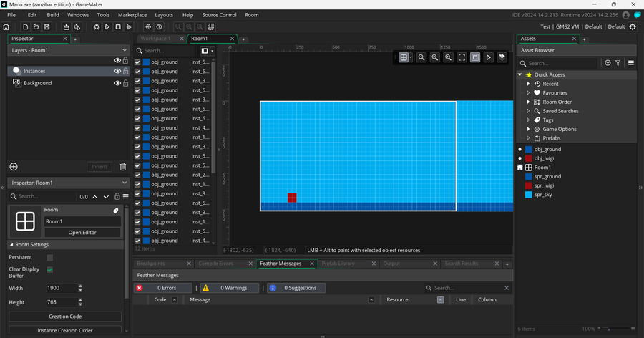644x338 pixels.
Task: Open Game Options gear icon in top toolbar
Action: (x=148, y=27)
